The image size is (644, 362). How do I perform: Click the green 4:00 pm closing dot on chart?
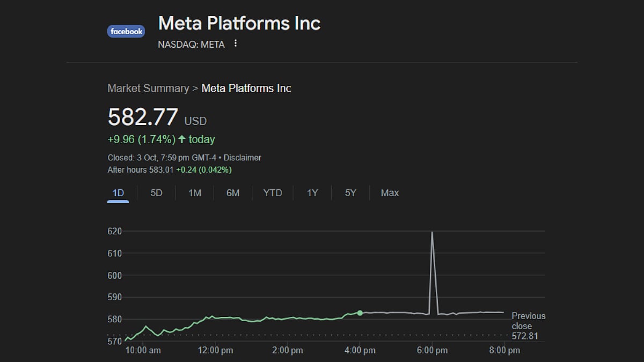[360, 313]
